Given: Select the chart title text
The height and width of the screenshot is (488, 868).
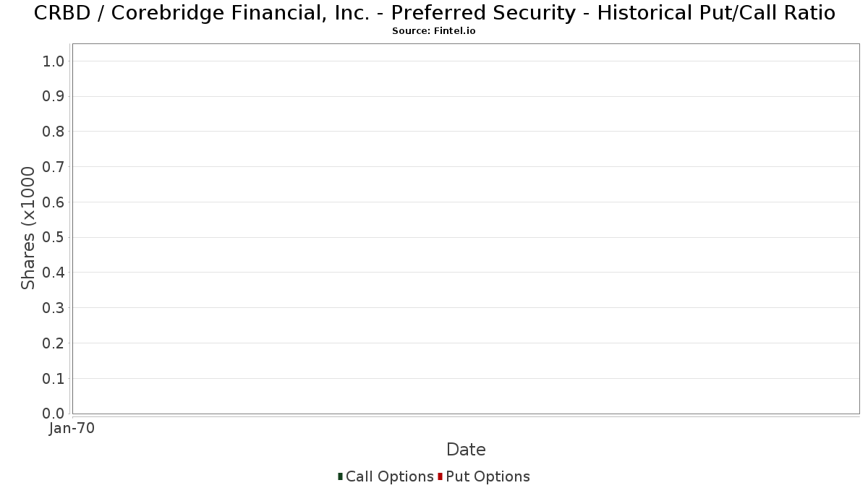Looking at the screenshot, I should coord(434,12).
